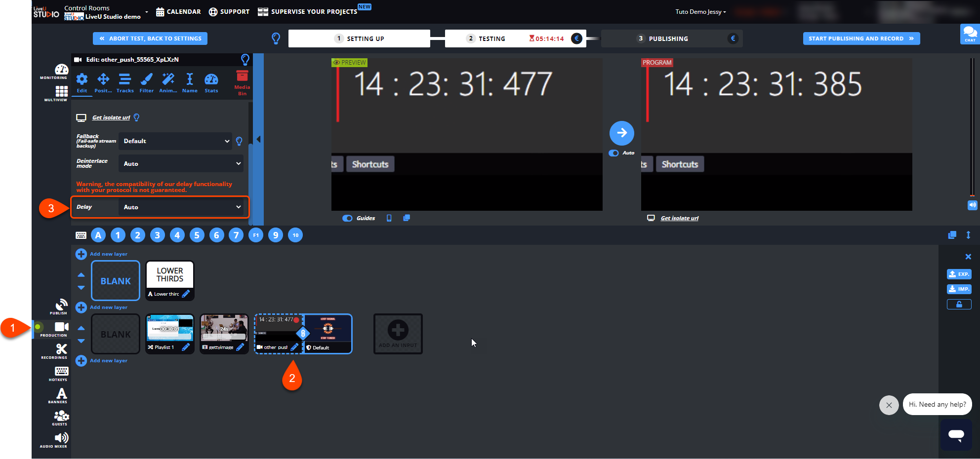Switch to the Name tab
This screenshot has width=980, height=459.
pos(190,83)
